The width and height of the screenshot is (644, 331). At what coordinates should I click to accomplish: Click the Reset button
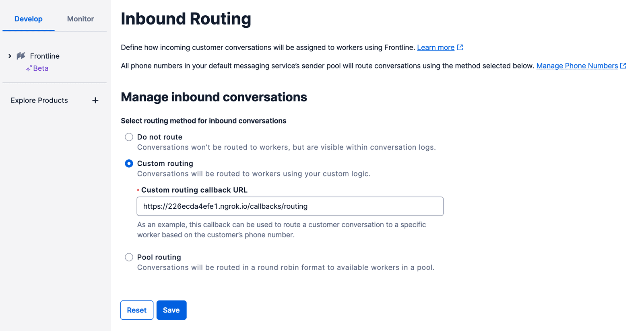[136, 310]
